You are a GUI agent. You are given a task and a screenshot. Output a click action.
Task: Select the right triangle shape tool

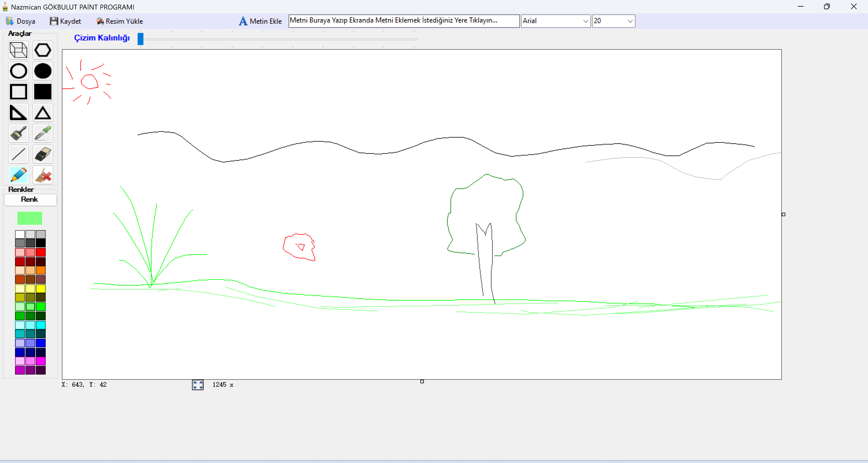18,112
